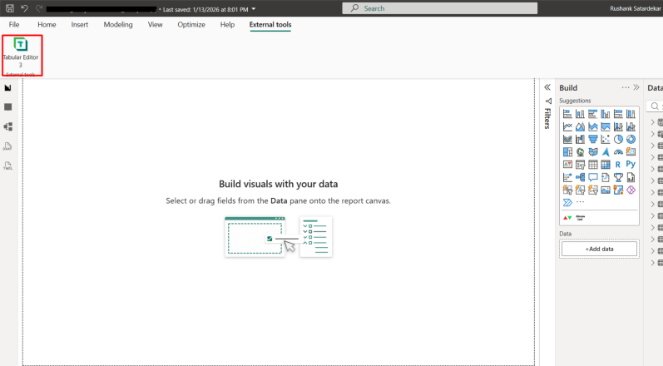
Task: Insert the Python visual
Action: coord(631,164)
